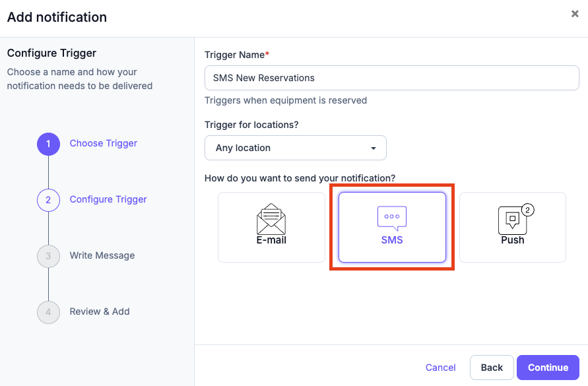Viewport: 588px width, 386px height.
Task: Click step 3 circle for Write Message
Action: pyautogui.click(x=48, y=256)
